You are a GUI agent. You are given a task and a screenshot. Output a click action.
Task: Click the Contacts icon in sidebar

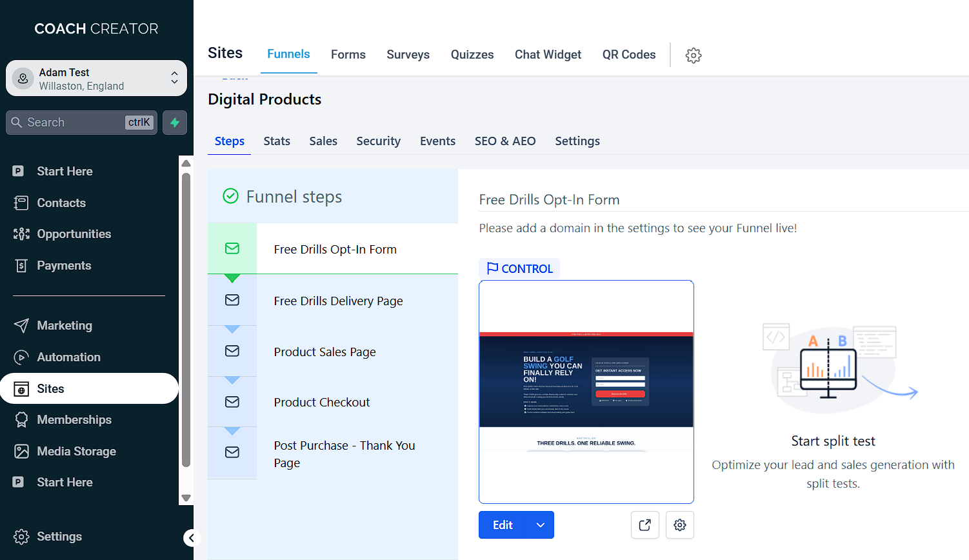[21, 203]
